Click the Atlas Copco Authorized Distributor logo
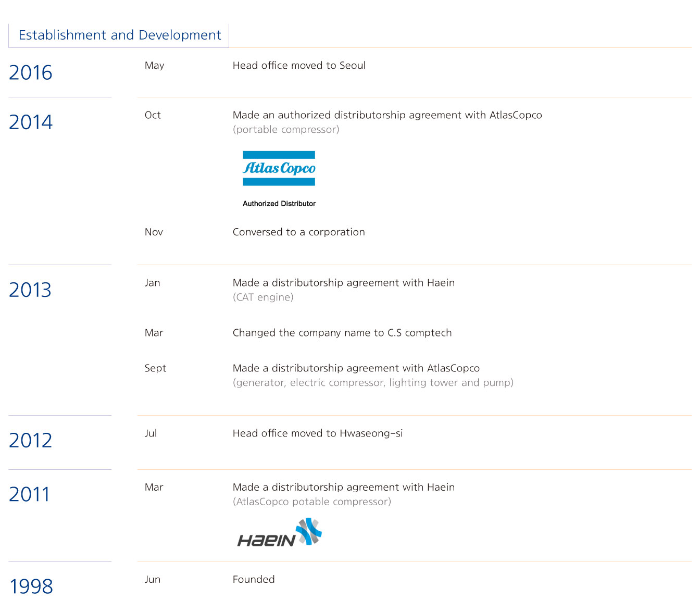Viewport: 700px width, 612px height. (x=279, y=179)
